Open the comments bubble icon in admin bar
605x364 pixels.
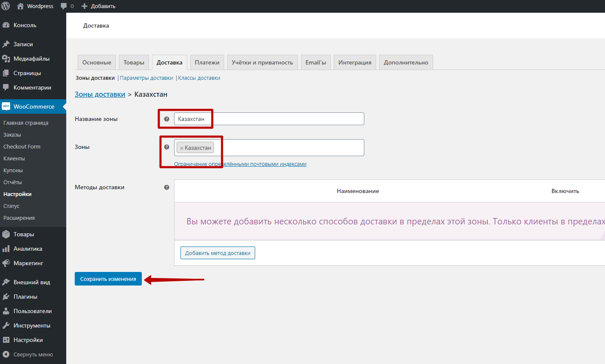pyautogui.click(x=64, y=6)
